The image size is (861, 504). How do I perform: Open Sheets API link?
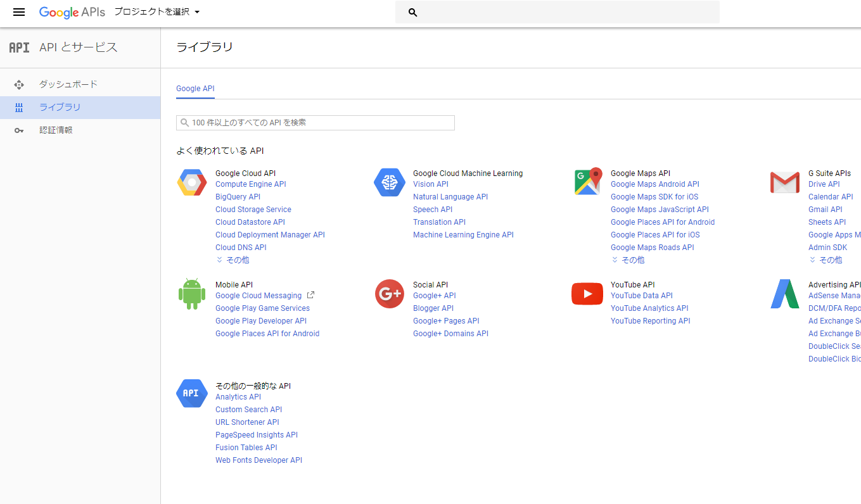827,222
